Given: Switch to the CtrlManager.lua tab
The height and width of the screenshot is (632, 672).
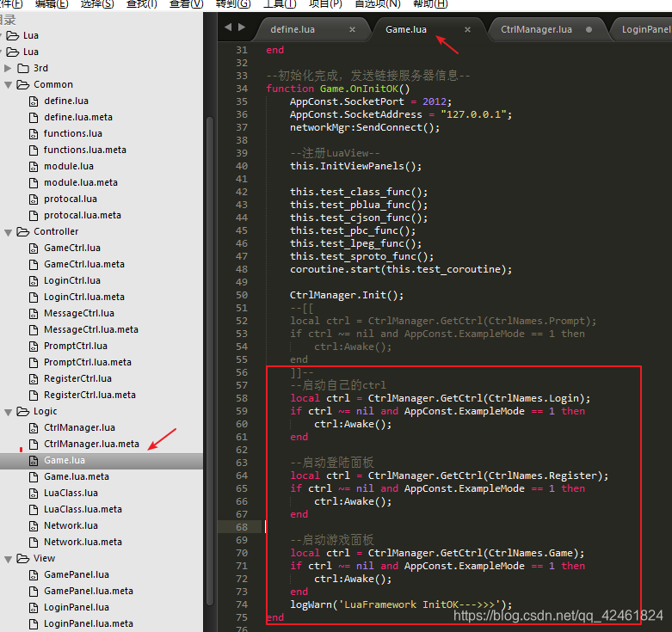Looking at the screenshot, I should click(536, 29).
